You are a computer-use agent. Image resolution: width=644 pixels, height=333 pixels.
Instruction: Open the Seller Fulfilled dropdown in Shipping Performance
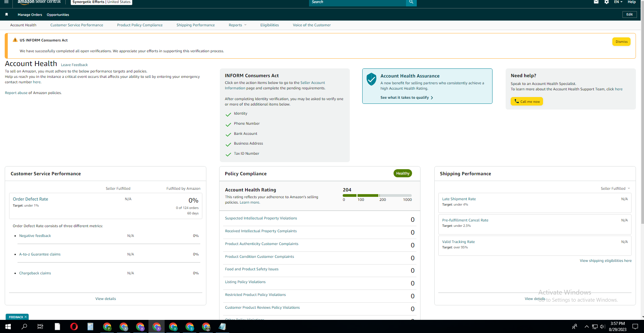point(615,188)
